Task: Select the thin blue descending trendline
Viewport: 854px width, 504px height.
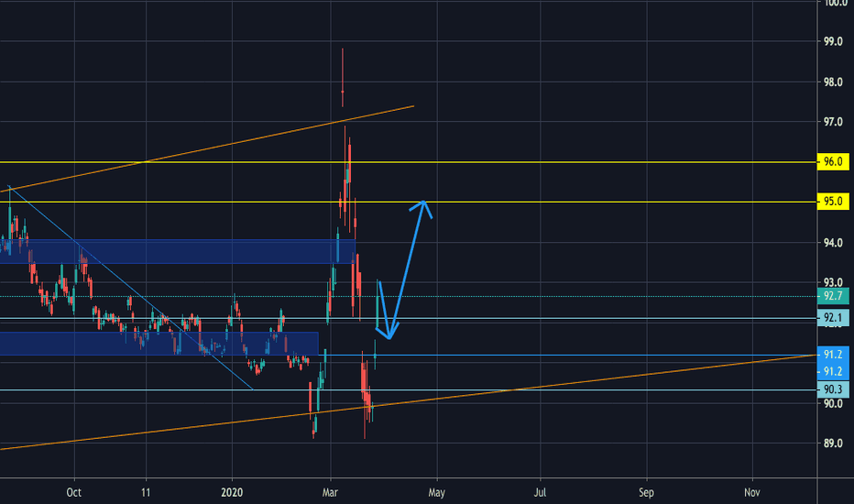Action: point(131,289)
